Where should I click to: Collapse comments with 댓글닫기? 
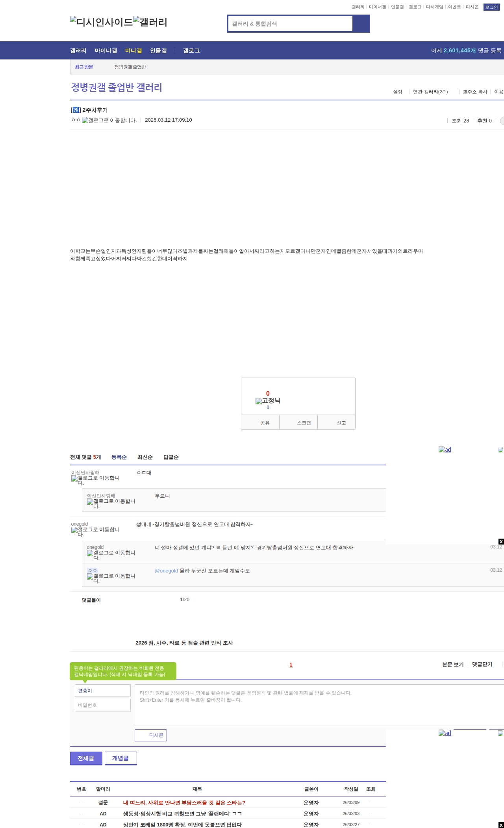point(482,665)
